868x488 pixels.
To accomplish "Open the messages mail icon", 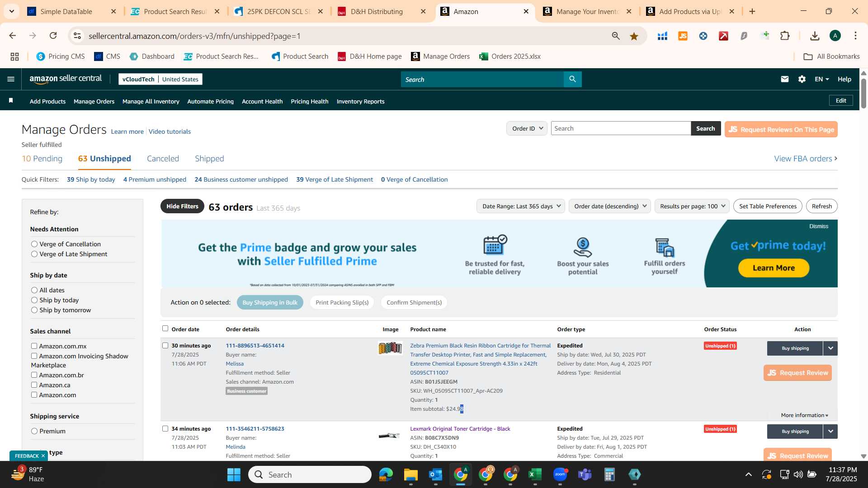I will click(x=784, y=79).
